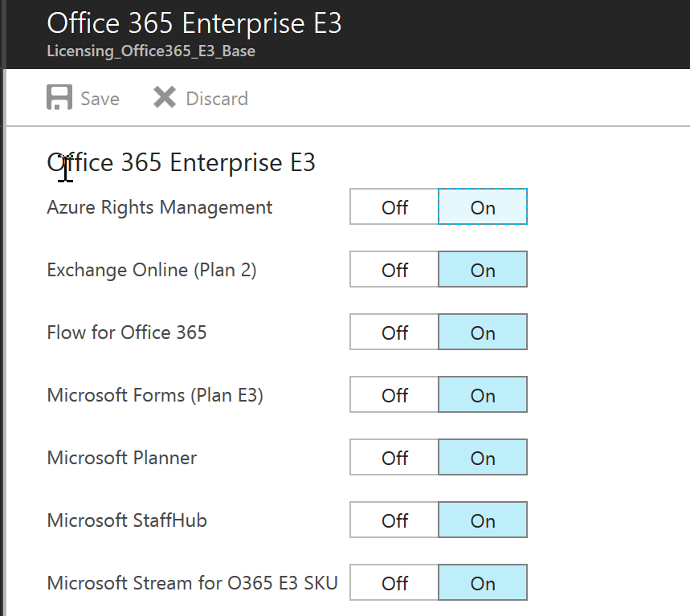Turn off Microsoft Forms (Plan E3)
The height and width of the screenshot is (616, 690).
coord(394,394)
